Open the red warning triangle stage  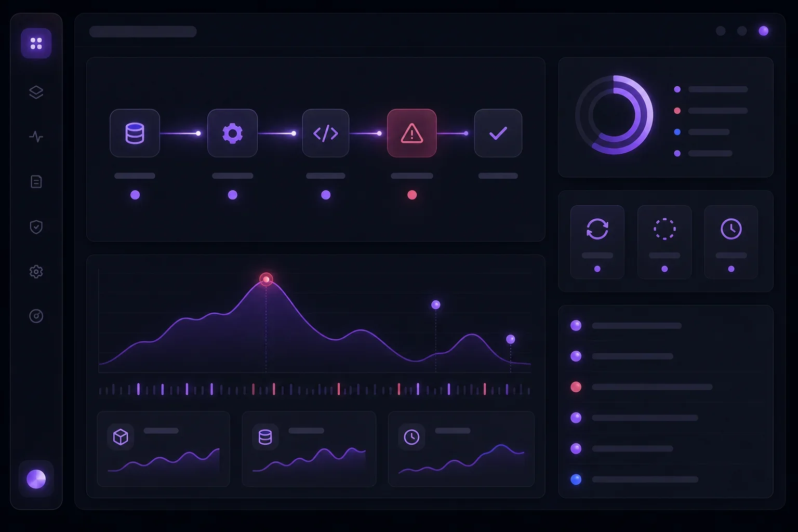coord(412,133)
